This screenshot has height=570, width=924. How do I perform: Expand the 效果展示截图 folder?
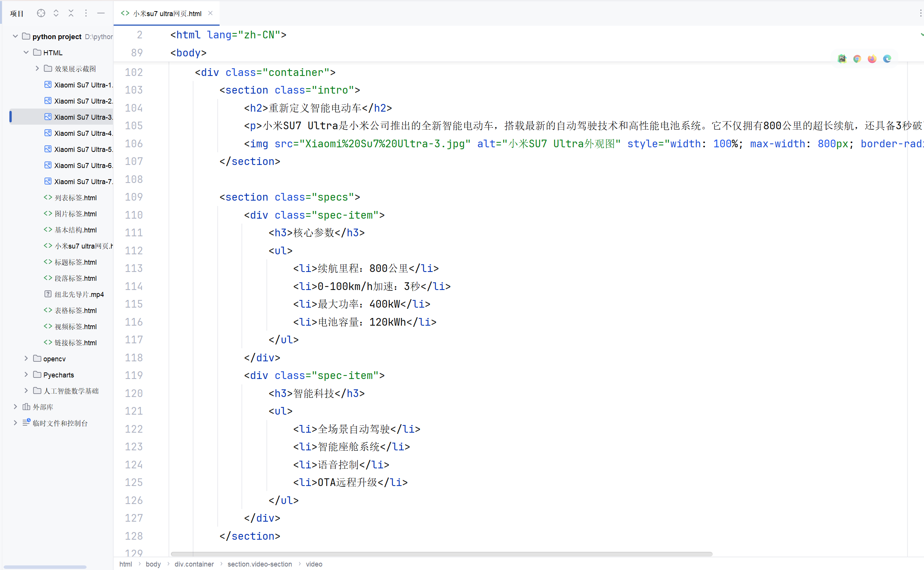click(x=37, y=69)
